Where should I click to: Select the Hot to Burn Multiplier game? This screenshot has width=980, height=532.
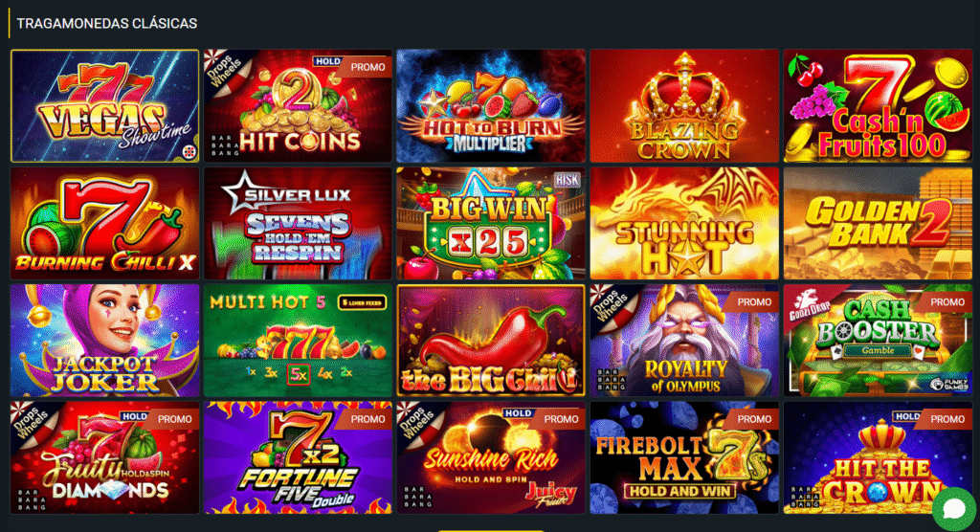click(491, 106)
